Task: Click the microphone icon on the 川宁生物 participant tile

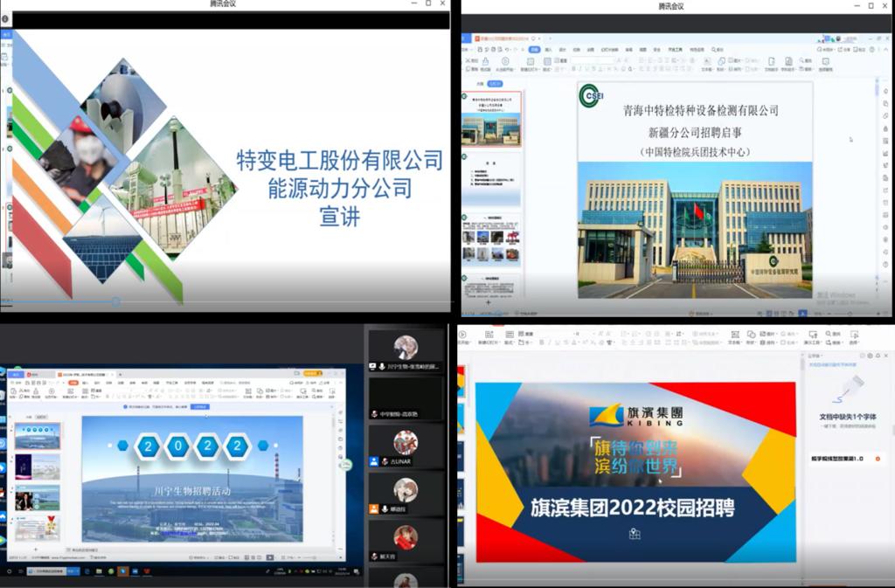Action: coord(382,366)
